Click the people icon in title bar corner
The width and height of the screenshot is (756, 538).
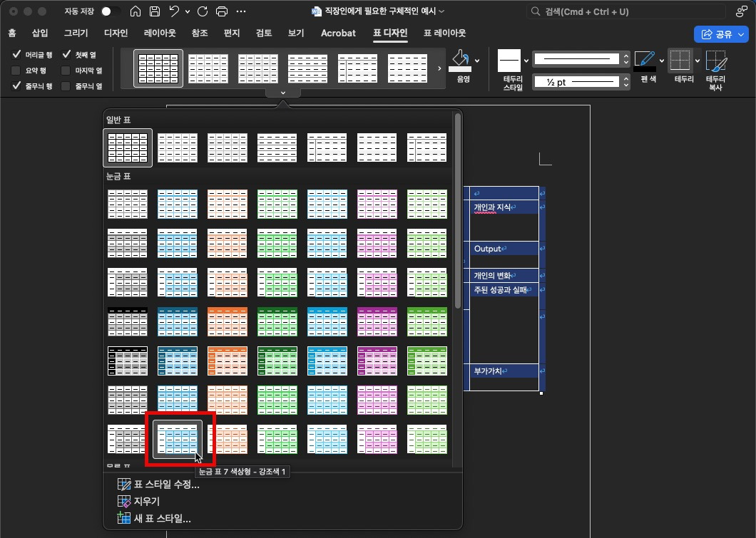tap(742, 11)
